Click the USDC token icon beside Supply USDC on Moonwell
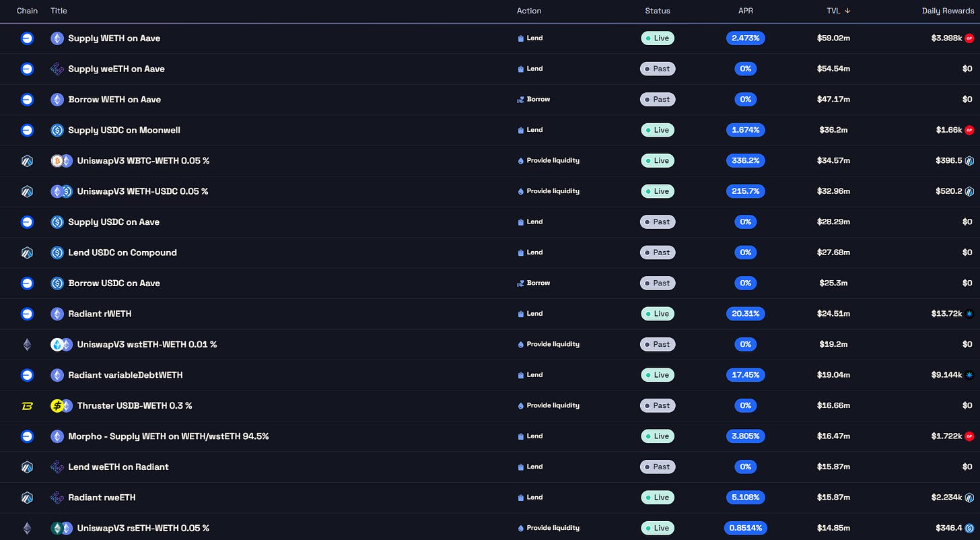 tap(57, 130)
